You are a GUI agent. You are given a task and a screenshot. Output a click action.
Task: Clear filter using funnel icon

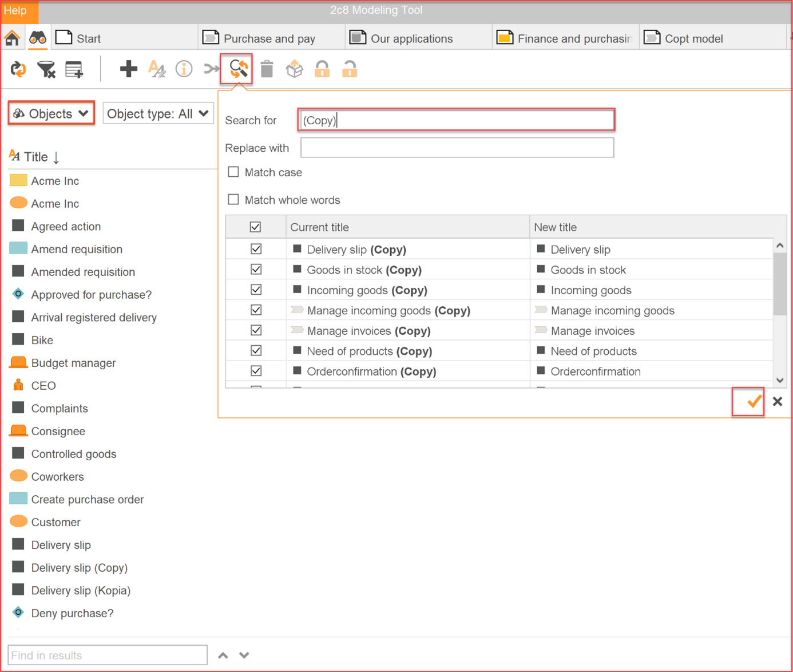(x=46, y=69)
